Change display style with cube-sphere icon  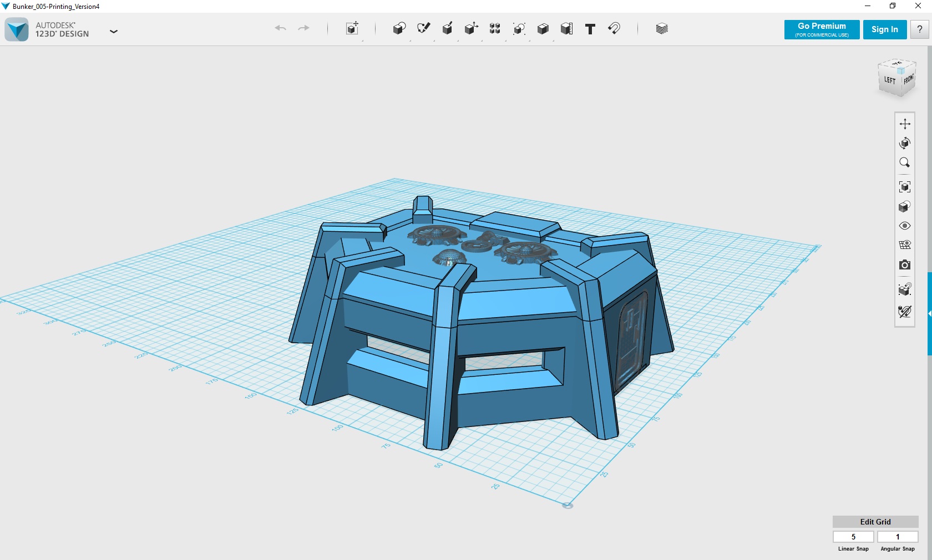click(905, 206)
